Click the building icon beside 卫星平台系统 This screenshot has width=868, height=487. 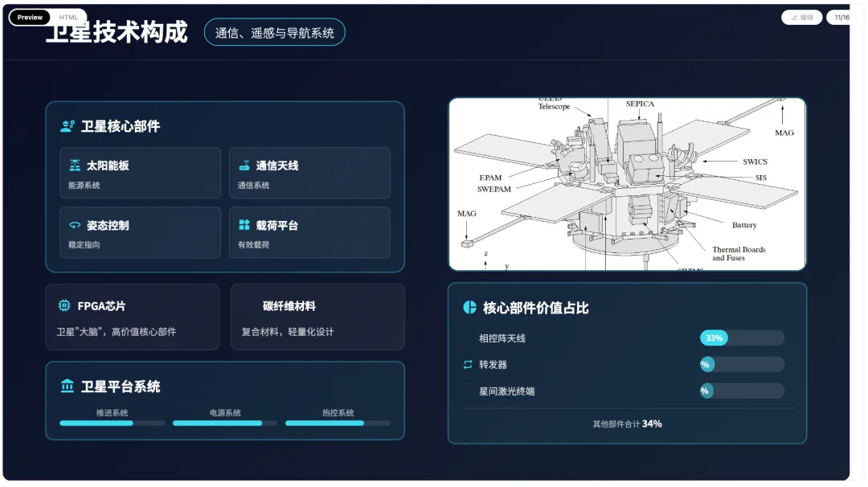coord(68,386)
